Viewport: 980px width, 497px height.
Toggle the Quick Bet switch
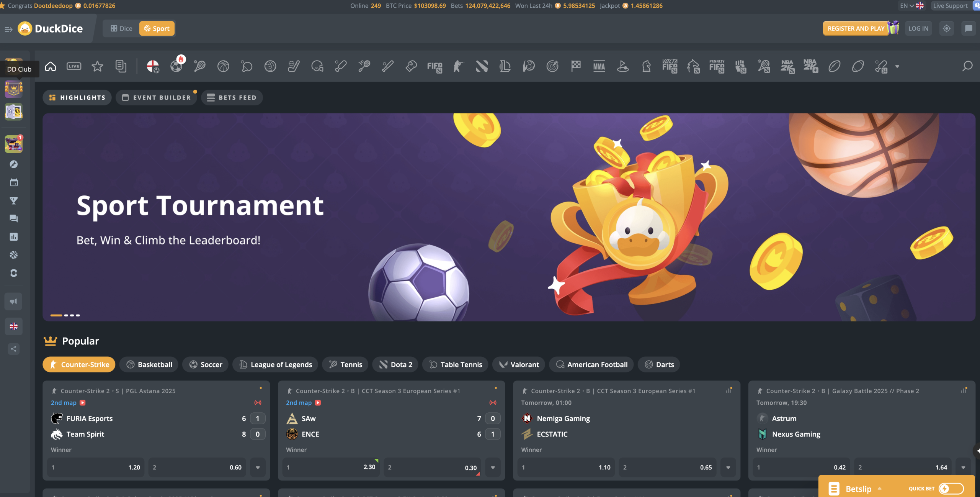click(x=951, y=489)
